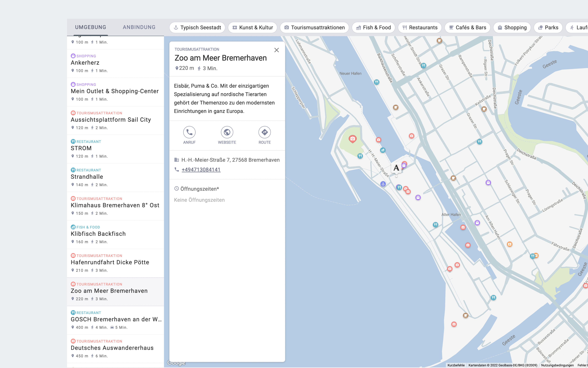Click café marker at top of map

pos(439,40)
